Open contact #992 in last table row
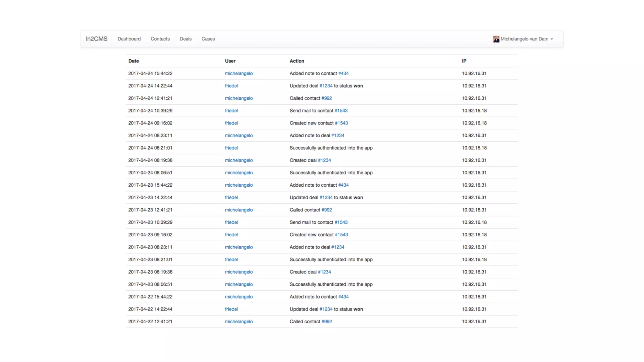This screenshot has height=362, width=644. (326, 322)
